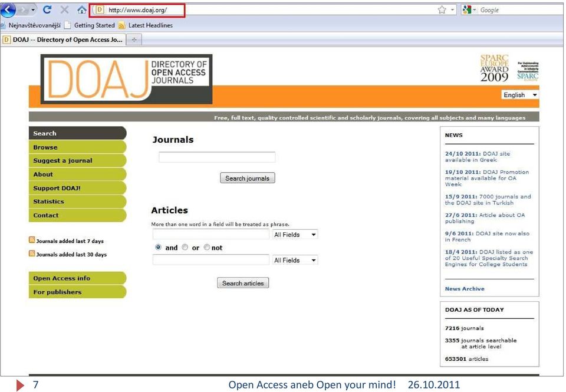
Task: Open news: DOAJ site now in French
Action: click(x=487, y=236)
